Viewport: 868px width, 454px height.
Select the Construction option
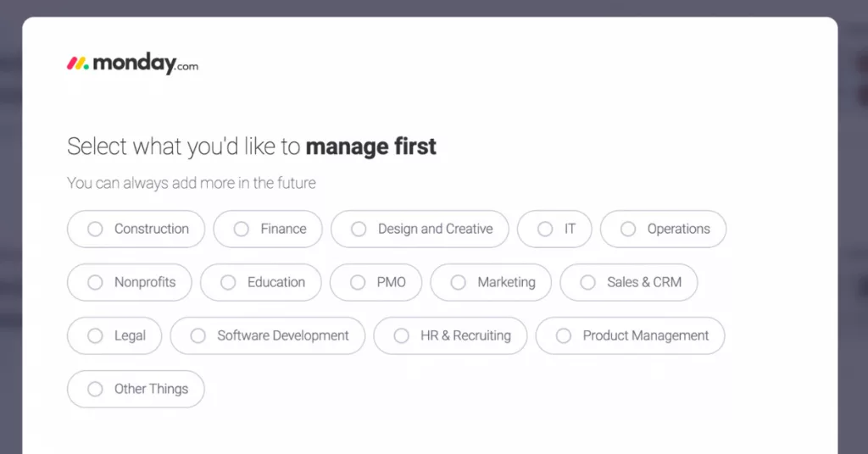click(136, 229)
